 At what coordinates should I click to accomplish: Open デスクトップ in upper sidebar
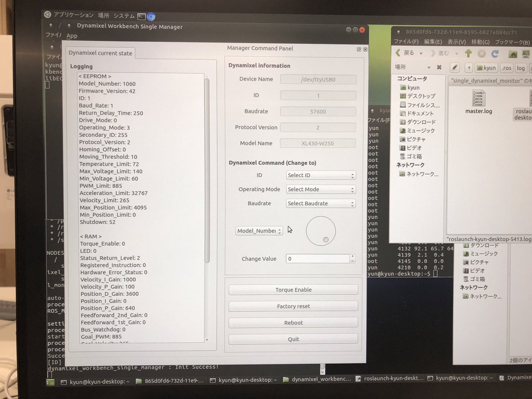click(x=417, y=96)
